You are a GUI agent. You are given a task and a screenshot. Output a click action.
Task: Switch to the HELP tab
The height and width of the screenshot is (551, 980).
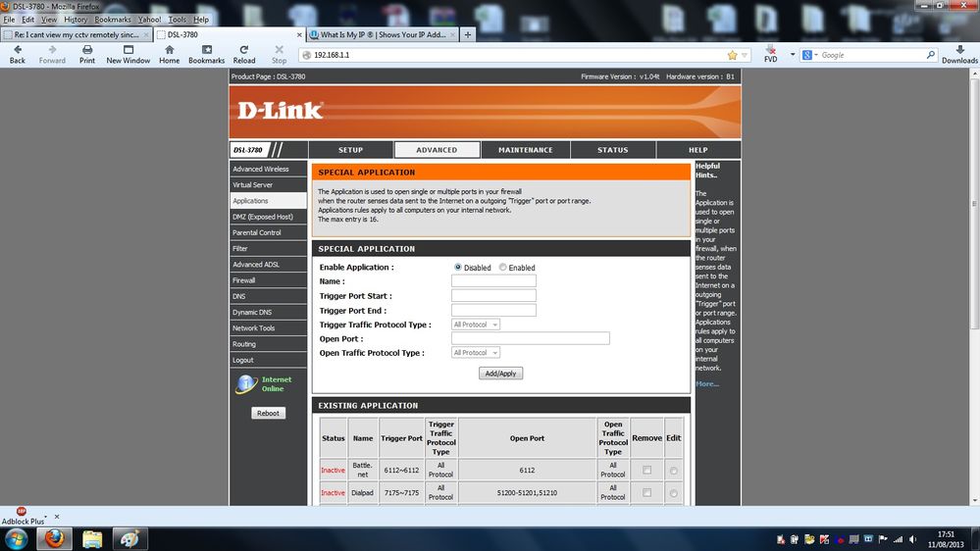698,150
